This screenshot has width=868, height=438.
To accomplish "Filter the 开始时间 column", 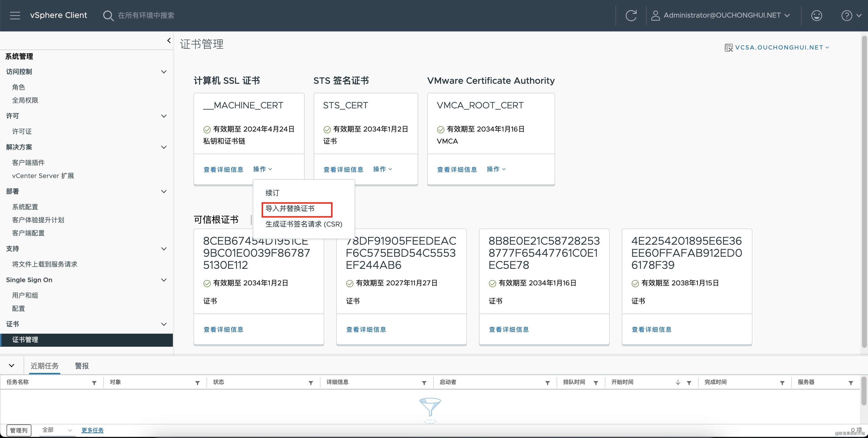I will coord(689,383).
